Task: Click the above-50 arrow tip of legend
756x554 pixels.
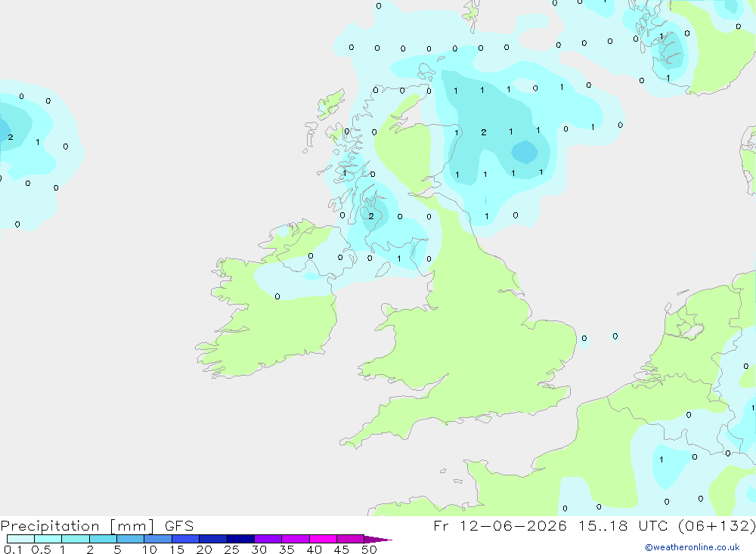Action: tap(378, 539)
